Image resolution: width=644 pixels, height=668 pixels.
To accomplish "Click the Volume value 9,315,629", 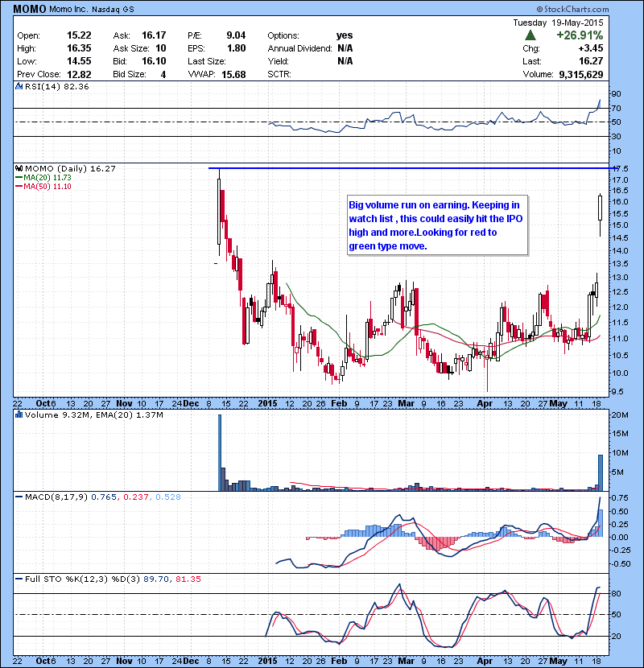I will coord(581,74).
